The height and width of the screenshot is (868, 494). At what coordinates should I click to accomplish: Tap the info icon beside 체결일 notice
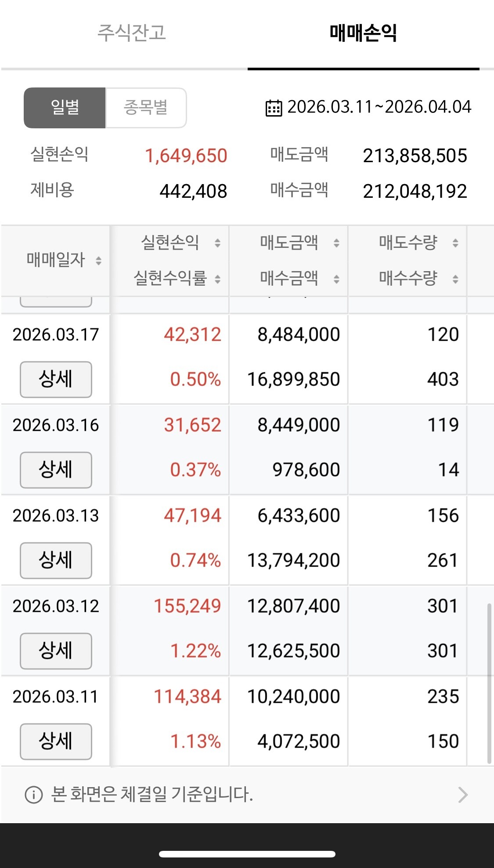point(34,795)
